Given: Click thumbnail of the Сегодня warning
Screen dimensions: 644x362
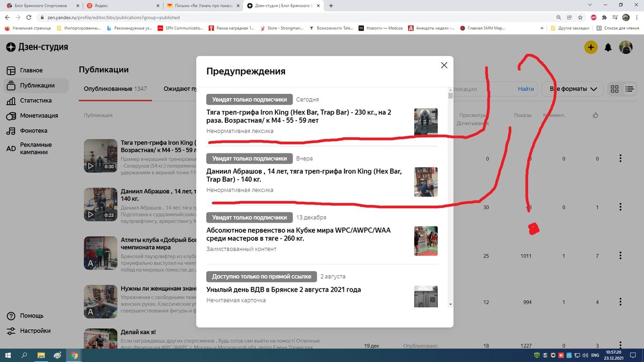Looking at the screenshot, I should [426, 122].
